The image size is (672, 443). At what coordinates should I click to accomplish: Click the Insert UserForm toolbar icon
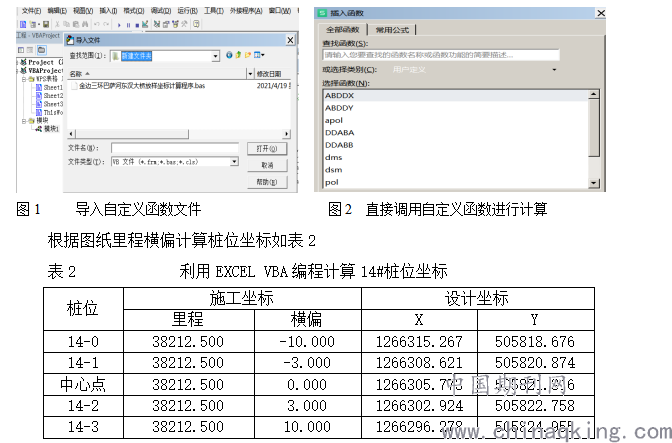33,24
